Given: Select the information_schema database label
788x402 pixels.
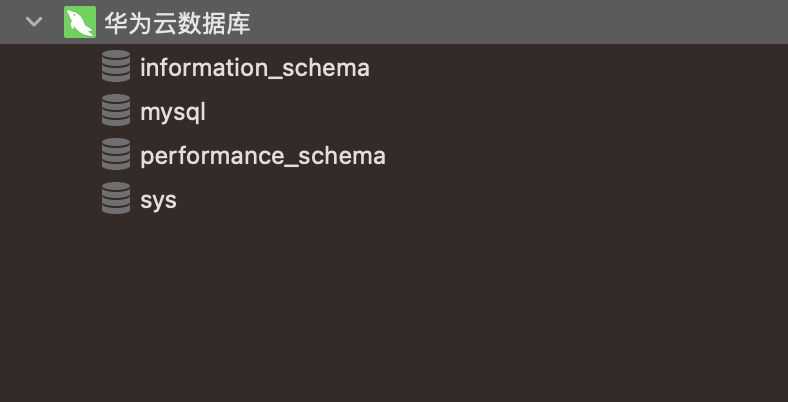Looking at the screenshot, I should (x=255, y=68).
